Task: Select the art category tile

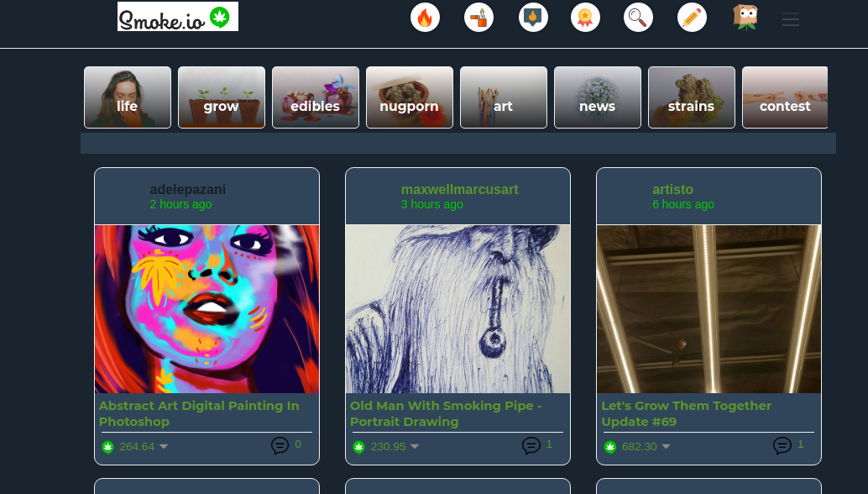Action: 504,97
